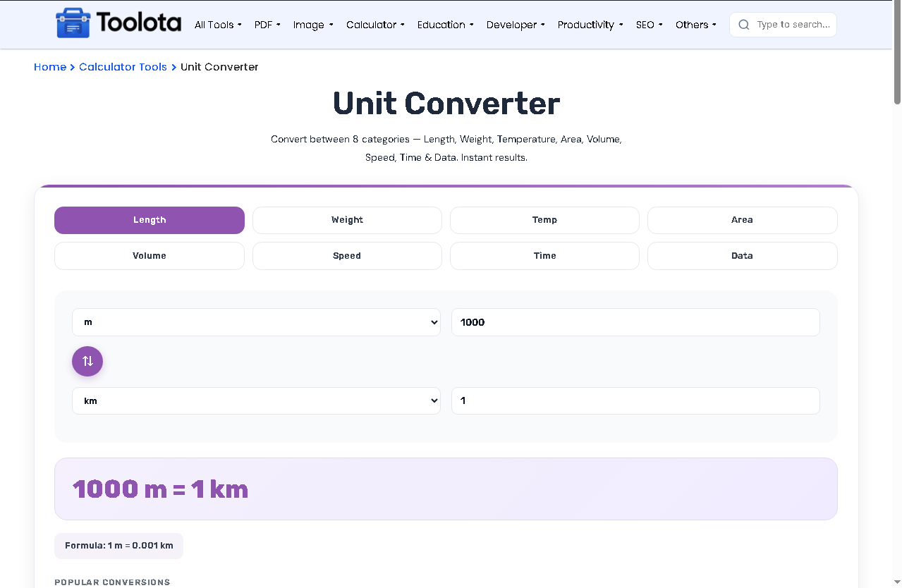This screenshot has width=902, height=588.
Task: Open the source unit dropdown showing m
Action: click(x=256, y=322)
